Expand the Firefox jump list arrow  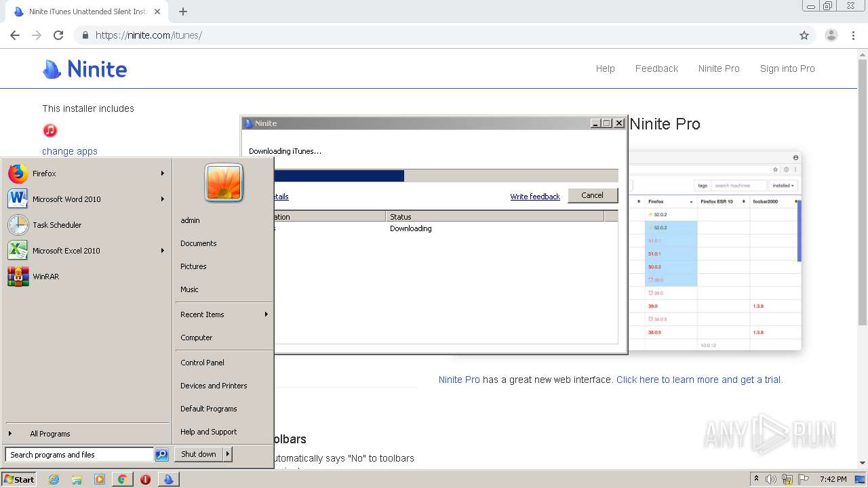[163, 174]
